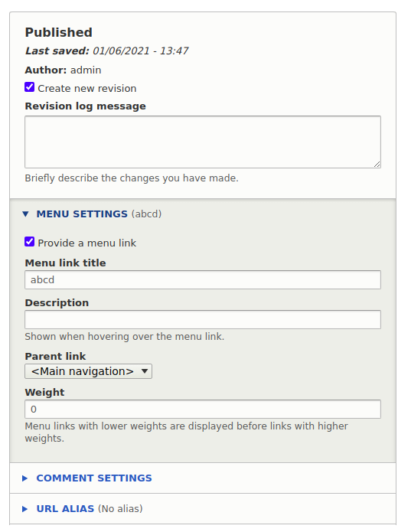The height and width of the screenshot is (532, 398).
Task: Open the Main navigation parent link dropdown
Action: pyautogui.click(x=88, y=371)
